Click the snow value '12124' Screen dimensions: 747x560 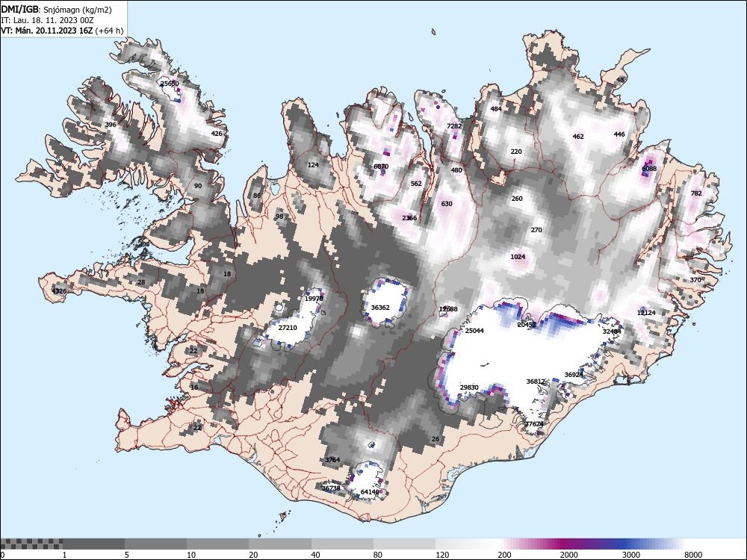646,313
